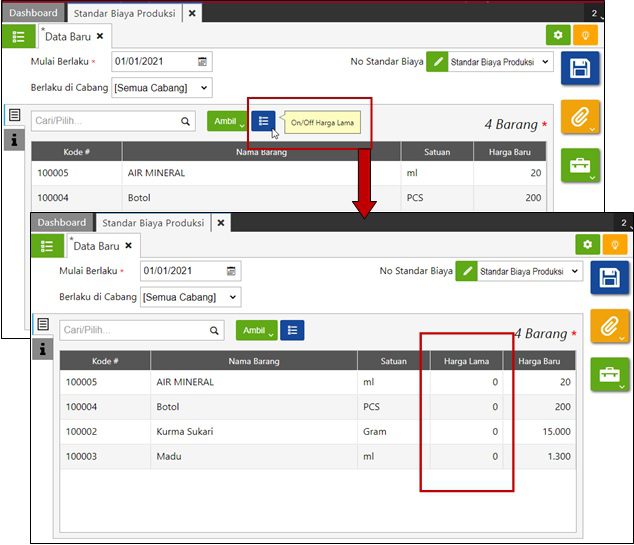Click green list icon in back window
Image resolution: width=634 pixels, height=545 pixels.
point(19,37)
